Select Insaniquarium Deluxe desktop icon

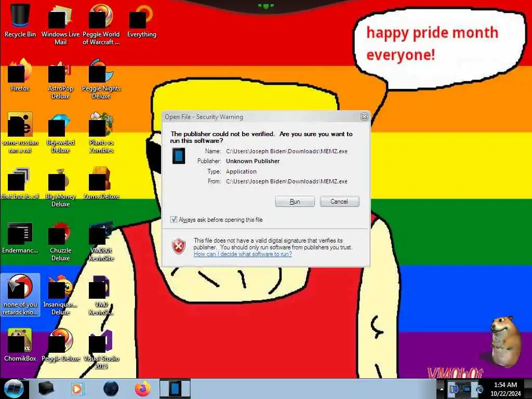60,295
